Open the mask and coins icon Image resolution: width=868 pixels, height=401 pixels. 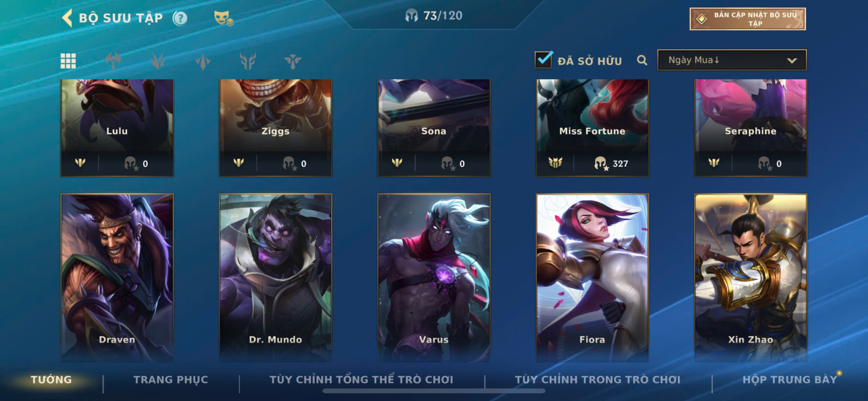223,18
